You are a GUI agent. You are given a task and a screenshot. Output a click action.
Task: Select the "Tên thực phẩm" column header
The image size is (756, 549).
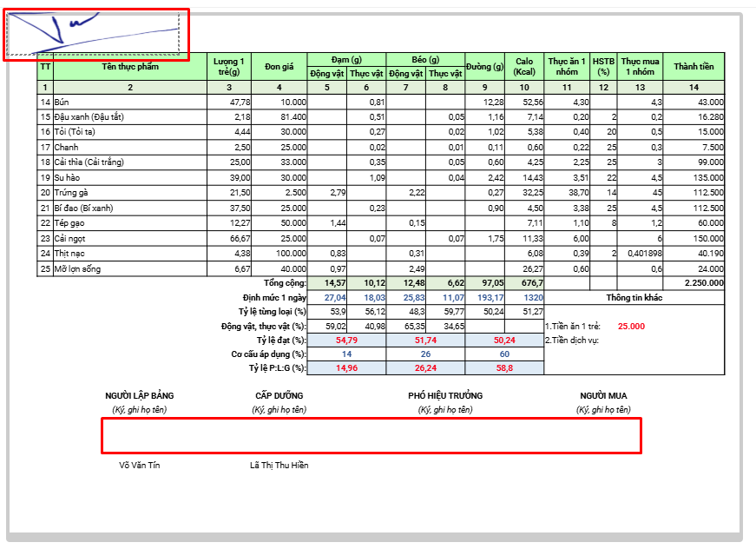(x=130, y=67)
